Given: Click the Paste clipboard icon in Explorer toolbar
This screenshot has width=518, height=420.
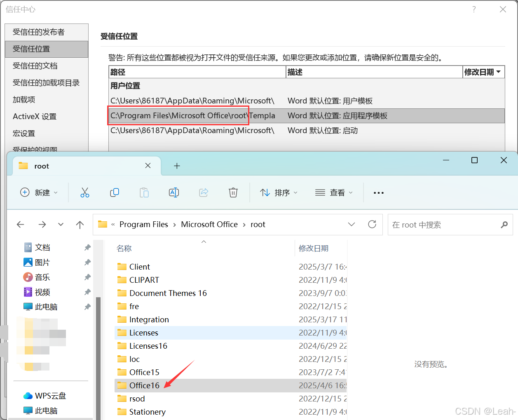Looking at the screenshot, I should pos(144,192).
